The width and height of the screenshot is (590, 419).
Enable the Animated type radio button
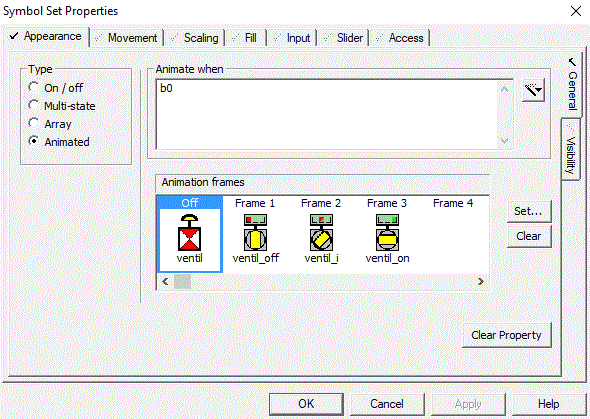click(x=33, y=141)
